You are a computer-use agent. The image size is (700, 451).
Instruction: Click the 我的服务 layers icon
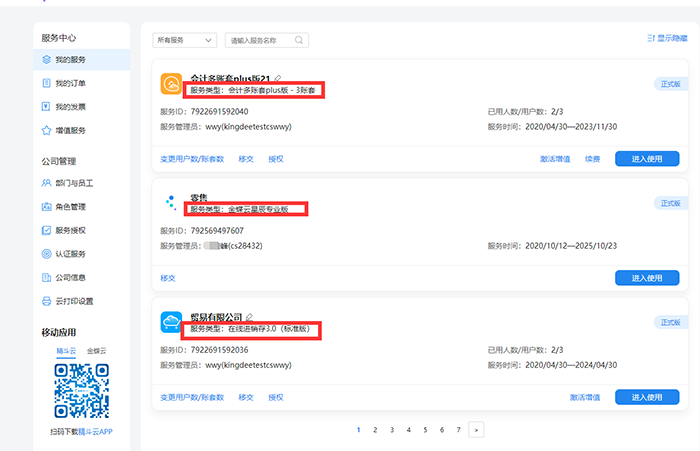46,59
